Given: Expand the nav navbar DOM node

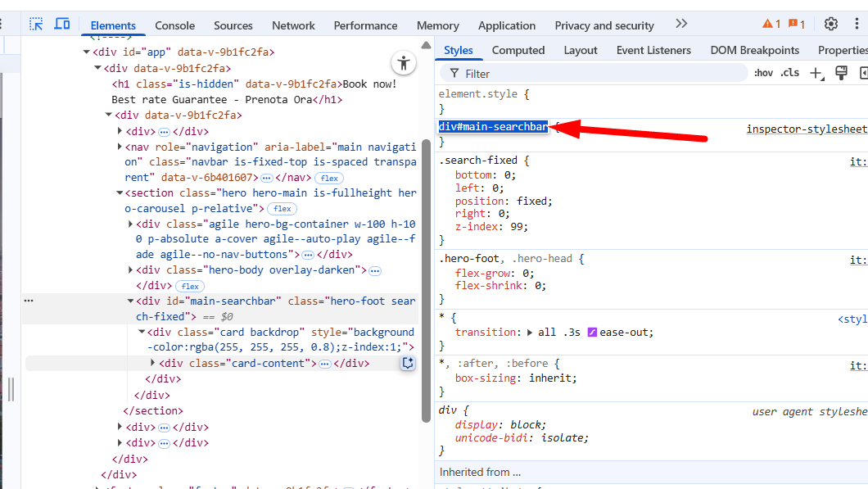Looking at the screenshot, I should click(x=119, y=147).
